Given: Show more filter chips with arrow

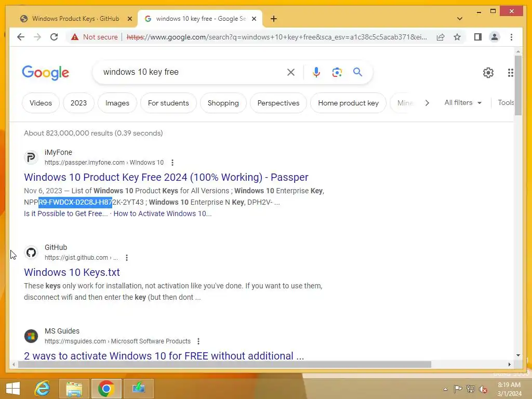Looking at the screenshot, I should 427,103.
